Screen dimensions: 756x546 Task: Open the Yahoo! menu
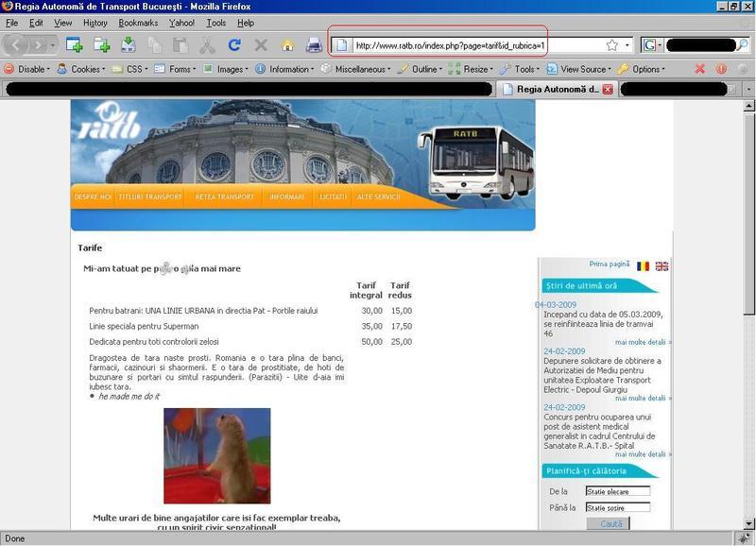point(181,23)
